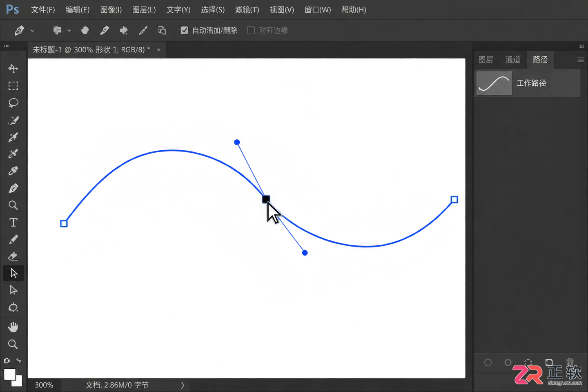The height and width of the screenshot is (392, 588).
Task: Click the puzzle piece icon in options bar
Action: click(124, 30)
